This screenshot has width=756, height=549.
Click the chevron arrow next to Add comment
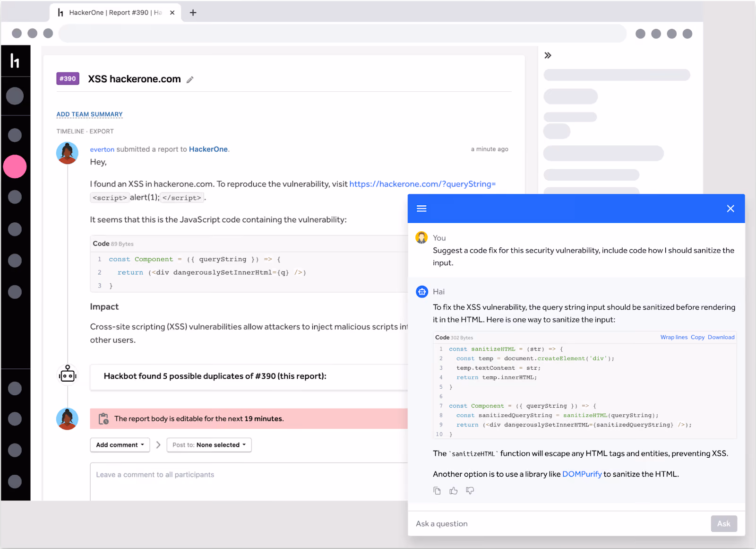tap(158, 445)
